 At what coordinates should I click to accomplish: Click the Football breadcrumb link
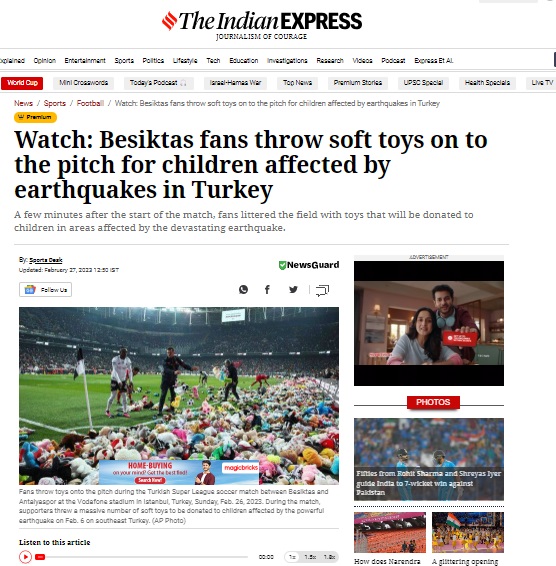pyautogui.click(x=90, y=103)
